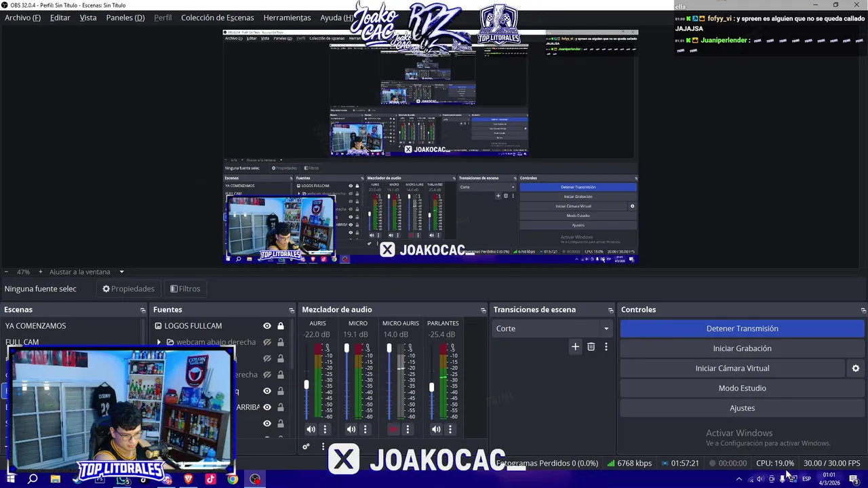Open Windows Start menu
Screen dimensions: 868x488
(11, 479)
